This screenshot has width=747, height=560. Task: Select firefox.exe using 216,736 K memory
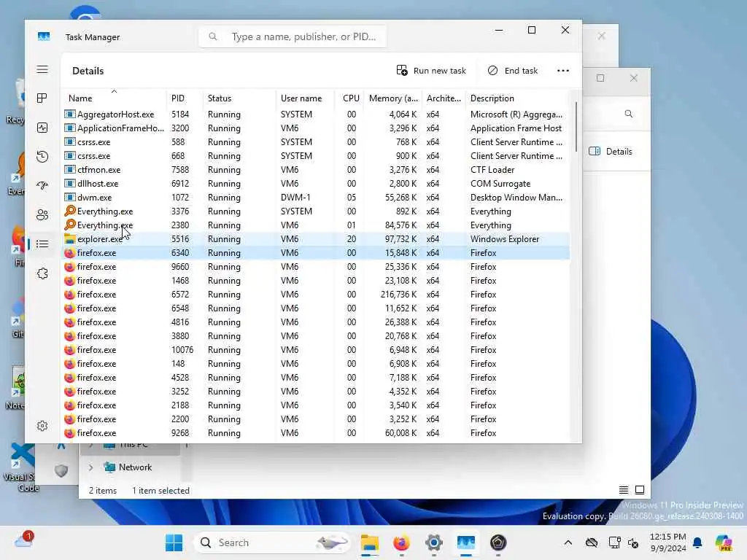316,295
